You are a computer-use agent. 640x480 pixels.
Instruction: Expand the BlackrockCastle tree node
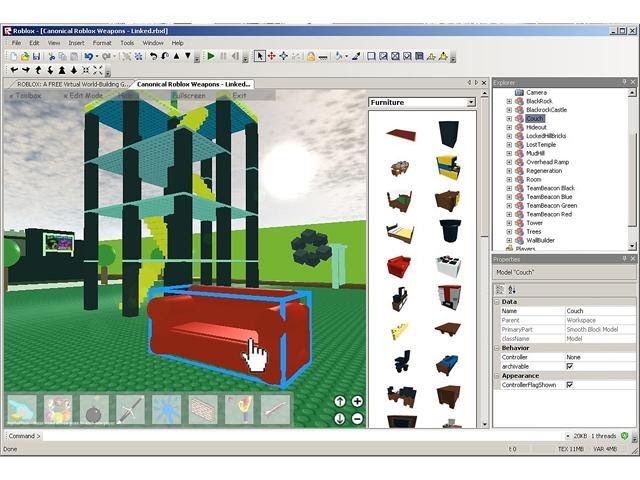[x=509, y=110]
